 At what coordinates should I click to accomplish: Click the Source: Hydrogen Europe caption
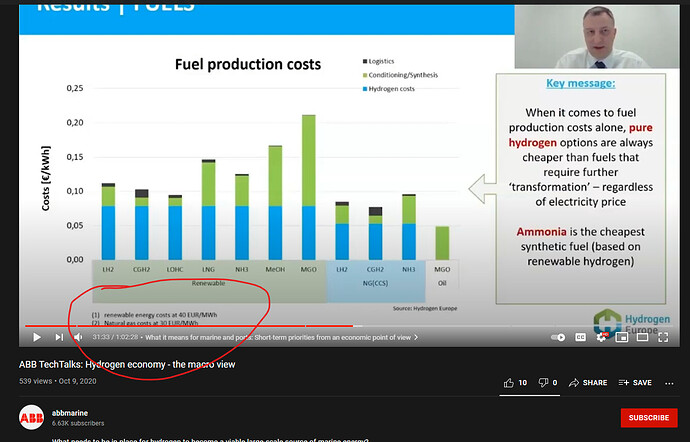tap(425, 309)
